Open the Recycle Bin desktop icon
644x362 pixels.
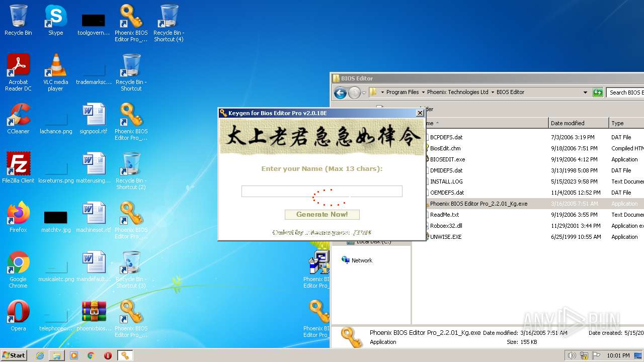tap(18, 20)
